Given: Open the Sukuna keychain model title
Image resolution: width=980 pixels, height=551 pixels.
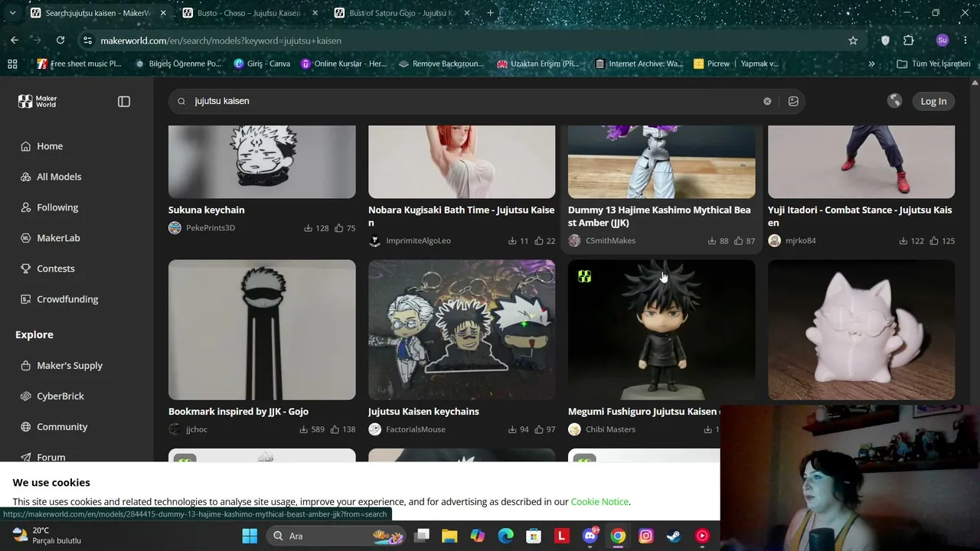Looking at the screenshot, I should tap(207, 210).
